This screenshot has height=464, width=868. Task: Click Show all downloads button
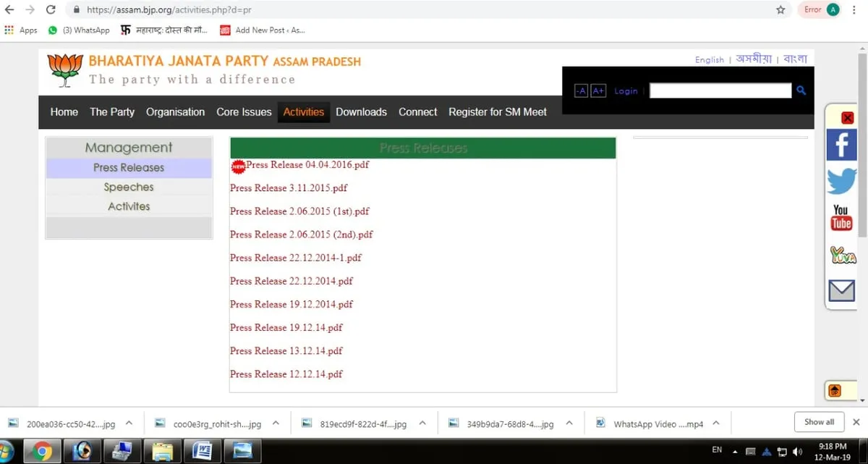[819, 422]
